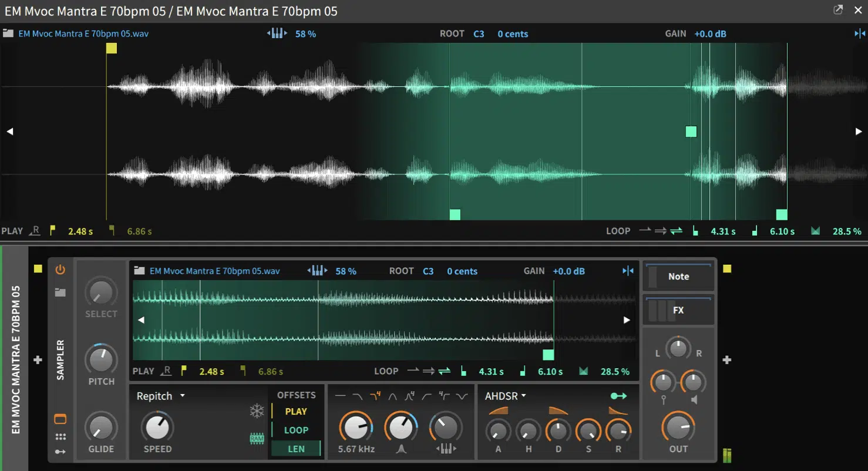
Task: Open the Repitch playback mode dropdown
Action: pos(161,396)
